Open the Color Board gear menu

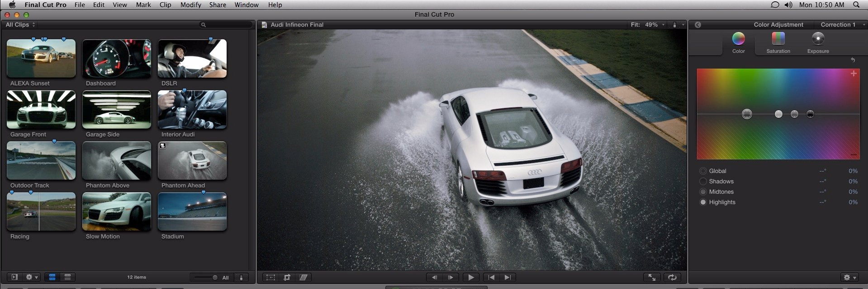pos(850,277)
